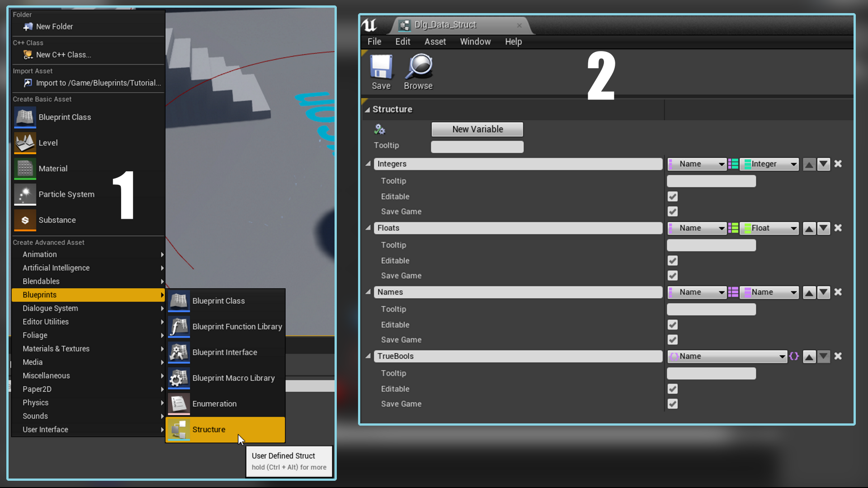Click New Folder in content browser menu
Viewport: 868px width, 488px height.
click(54, 26)
